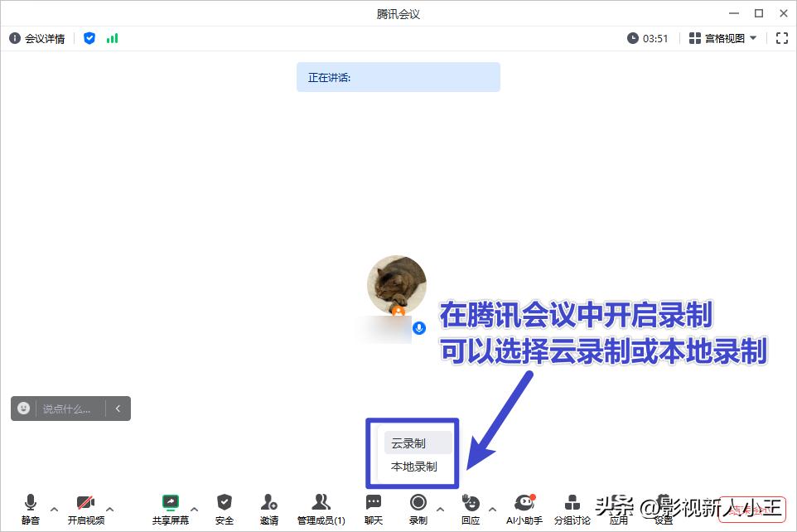
Task: Open the 邀请 invite dialog
Action: pyautogui.click(x=269, y=509)
